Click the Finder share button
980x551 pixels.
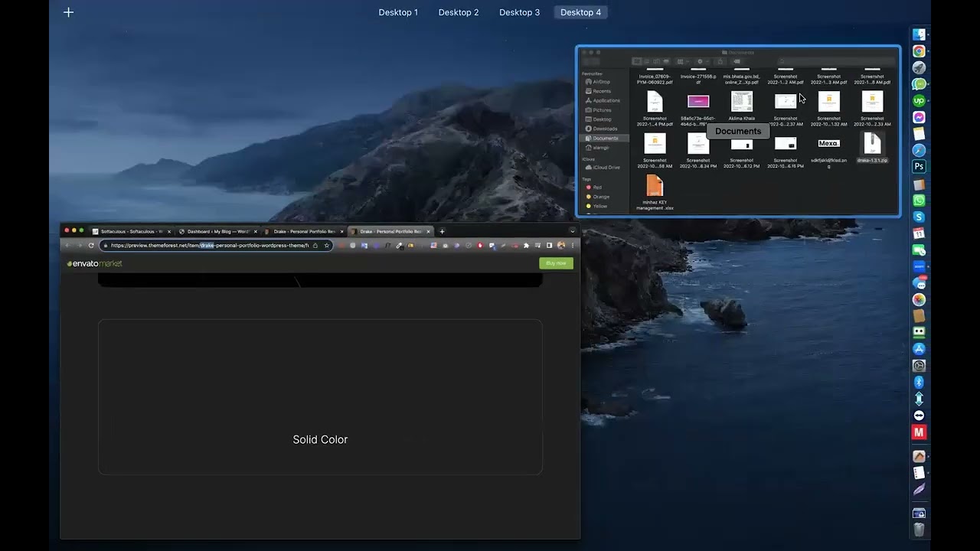coord(720,61)
